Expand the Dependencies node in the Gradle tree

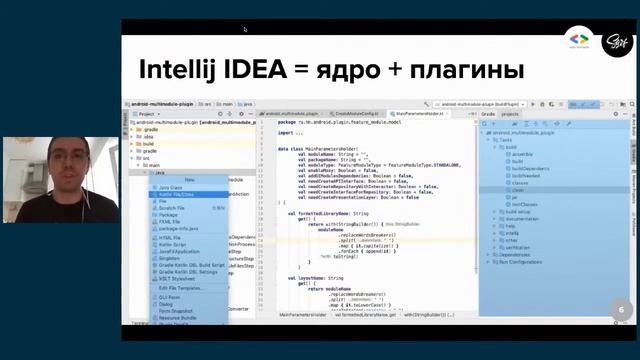tap(488, 255)
